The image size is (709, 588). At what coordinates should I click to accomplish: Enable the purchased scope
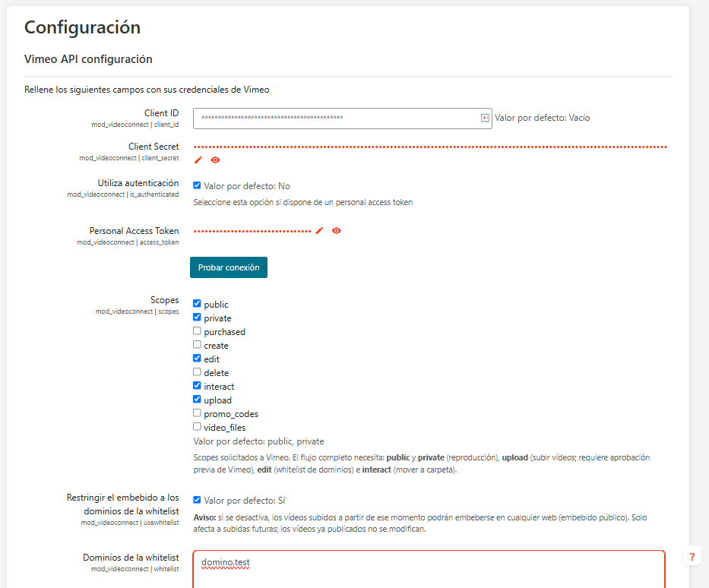pyautogui.click(x=197, y=330)
